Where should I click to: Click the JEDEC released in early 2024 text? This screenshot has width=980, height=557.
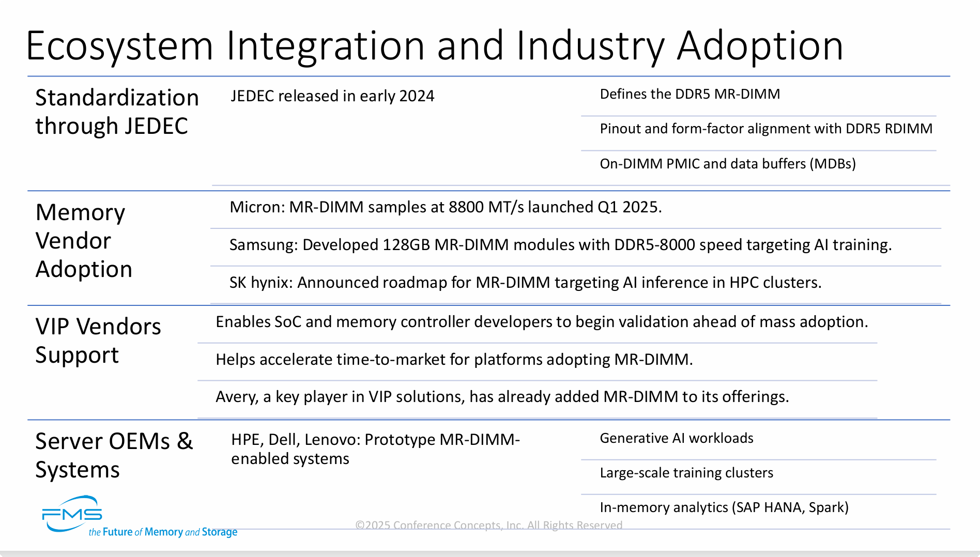(332, 96)
